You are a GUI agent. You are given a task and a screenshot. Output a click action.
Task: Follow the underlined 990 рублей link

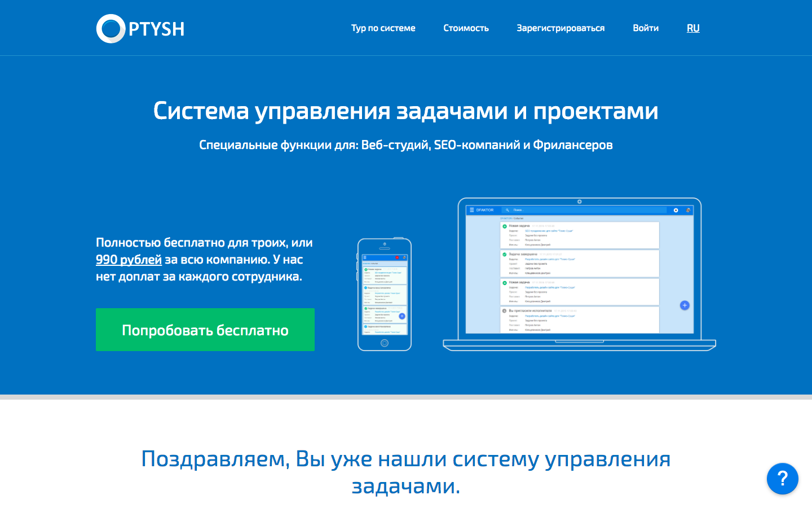[127, 259]
